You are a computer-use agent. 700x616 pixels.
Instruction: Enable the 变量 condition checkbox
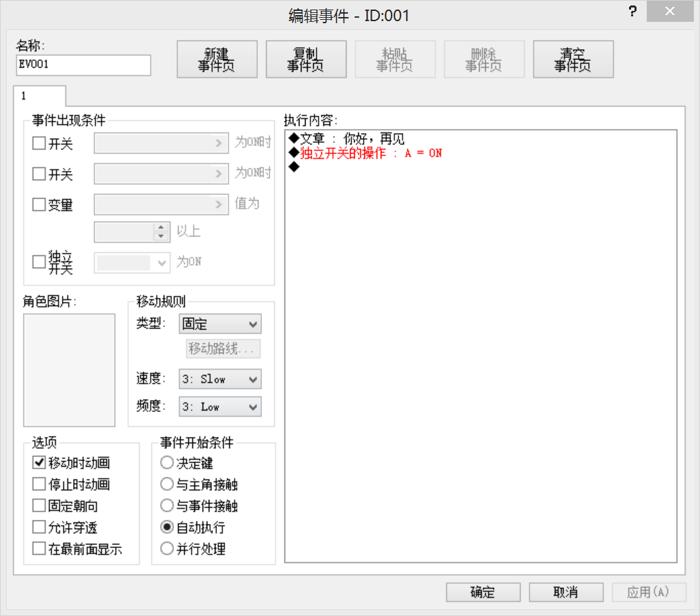pyautogui.click(x=39, y=205)
